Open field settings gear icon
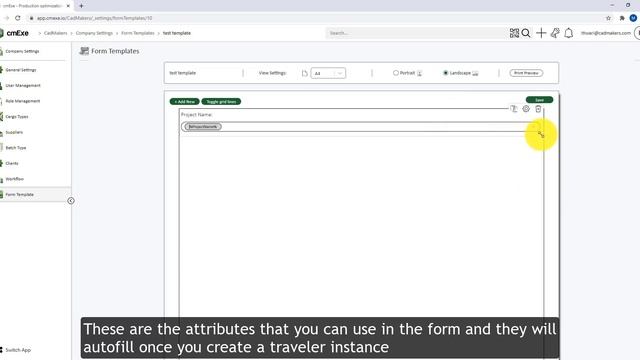This screenshot has width=640, height=360. coord(526,109)
